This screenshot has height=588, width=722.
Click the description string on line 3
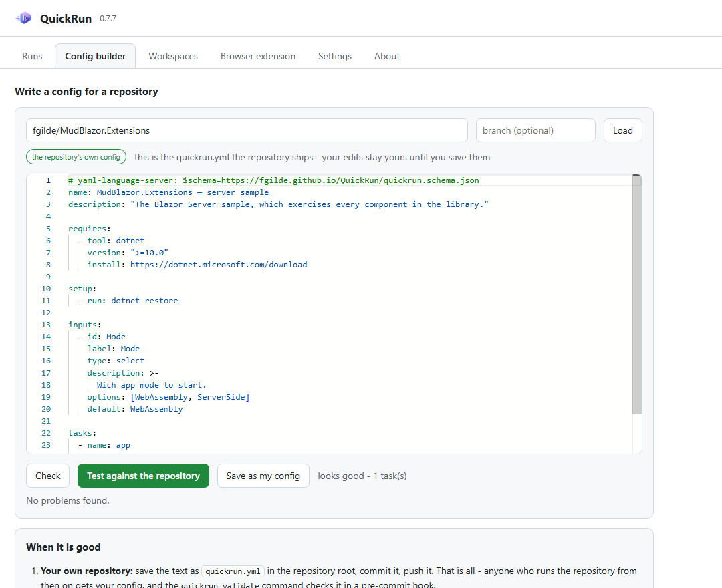310,204
